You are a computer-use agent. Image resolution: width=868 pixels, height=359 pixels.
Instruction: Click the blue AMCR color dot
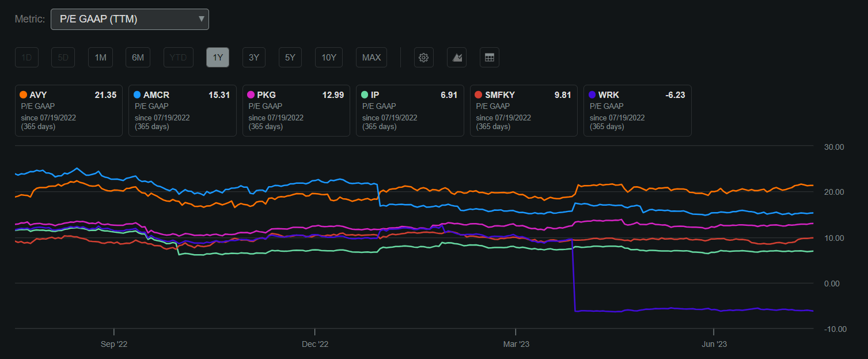[137, 95]
